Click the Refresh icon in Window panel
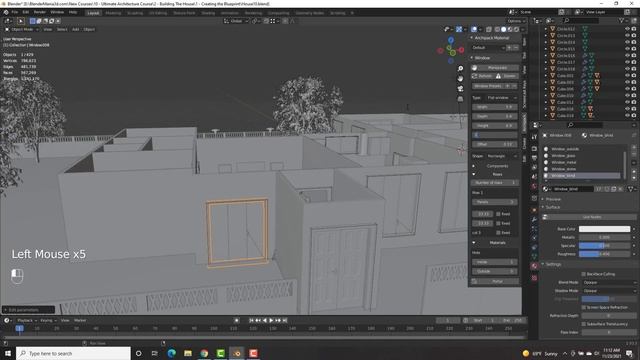Screen dimensions: 640x360 point(474,76)
